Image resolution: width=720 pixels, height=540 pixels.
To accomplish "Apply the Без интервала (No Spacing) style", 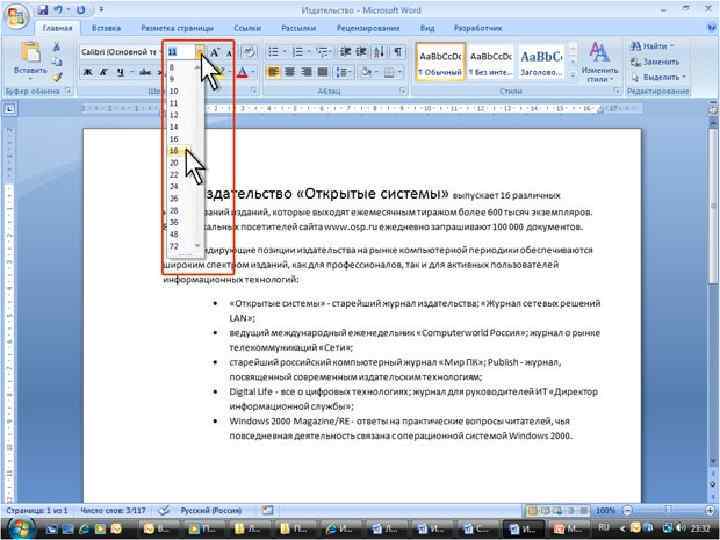I will (x=490, y=62).
